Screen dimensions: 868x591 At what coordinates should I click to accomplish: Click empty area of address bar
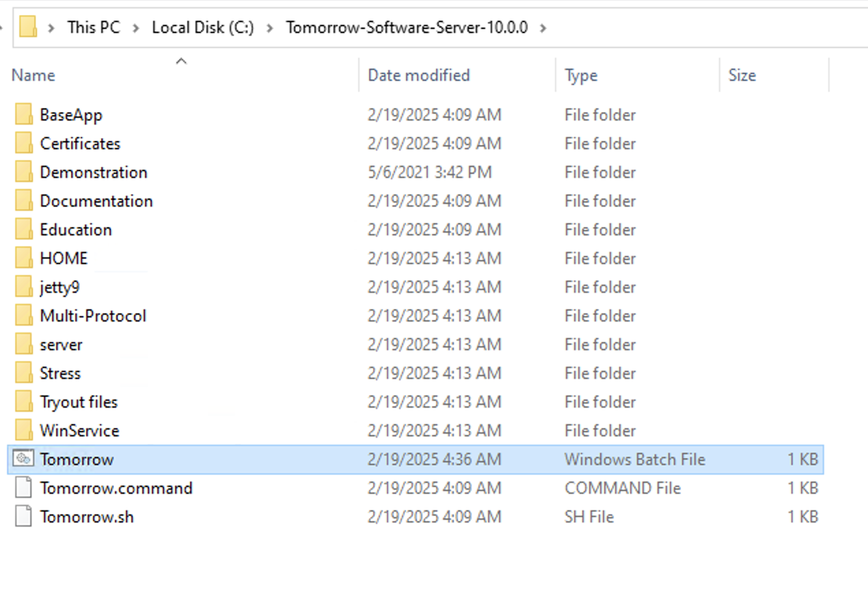coord(704,28)
